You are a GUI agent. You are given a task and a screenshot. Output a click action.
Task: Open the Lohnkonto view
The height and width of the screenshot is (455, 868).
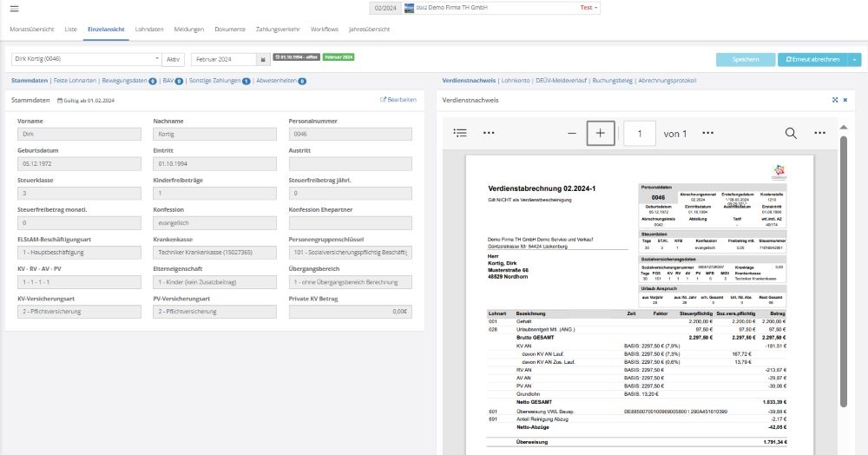[516, 81]
